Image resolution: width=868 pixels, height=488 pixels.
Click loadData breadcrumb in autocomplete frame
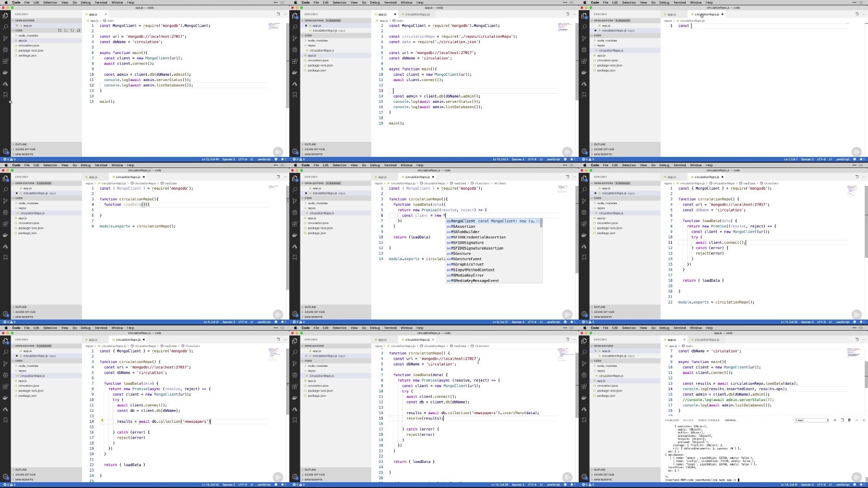click(460, 183)
